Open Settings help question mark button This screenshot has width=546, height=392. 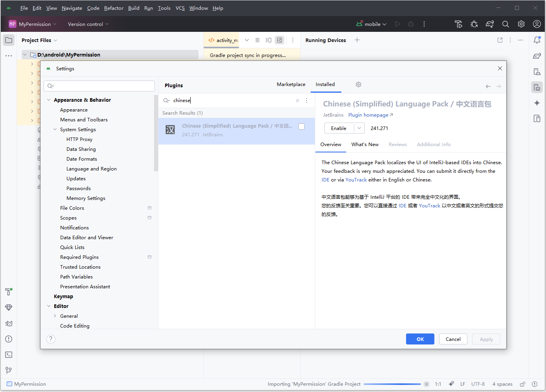[51, 339]
